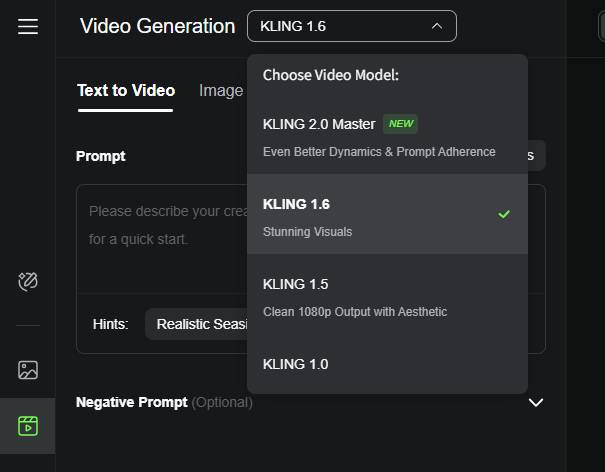This screenshot has width=605, height=472.
Task: Switch to the Text to Video tab
Action: tap(126, 91)
